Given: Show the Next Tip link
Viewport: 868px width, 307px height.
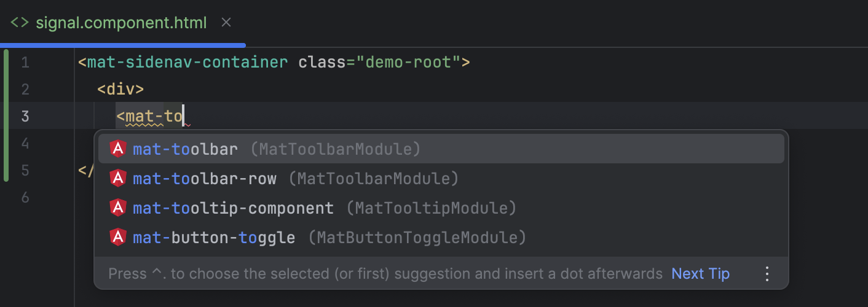Looking at the screenshot, I should point(700,274).
